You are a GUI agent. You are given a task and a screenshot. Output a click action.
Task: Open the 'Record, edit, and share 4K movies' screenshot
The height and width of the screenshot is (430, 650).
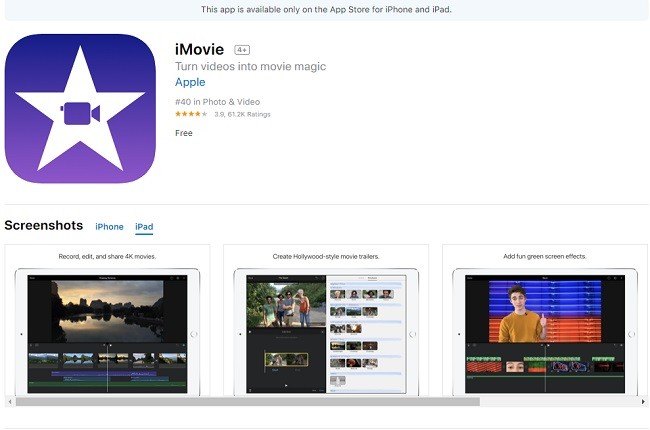click(107, 321)
